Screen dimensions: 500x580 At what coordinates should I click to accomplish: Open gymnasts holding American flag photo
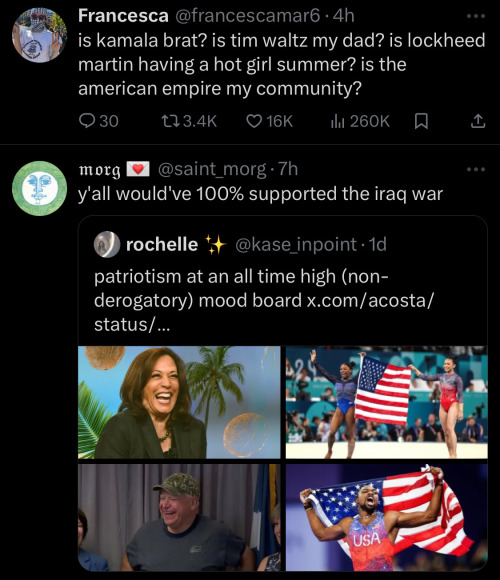(x=386, y=402)
